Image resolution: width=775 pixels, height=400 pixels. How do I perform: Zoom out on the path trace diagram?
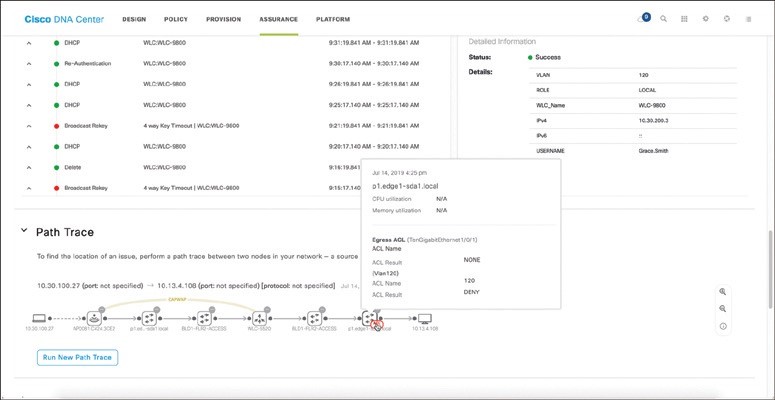[x=723, y=309]
